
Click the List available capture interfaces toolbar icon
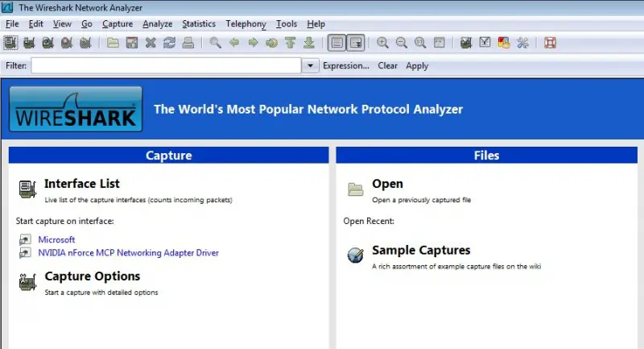[10, 43]
